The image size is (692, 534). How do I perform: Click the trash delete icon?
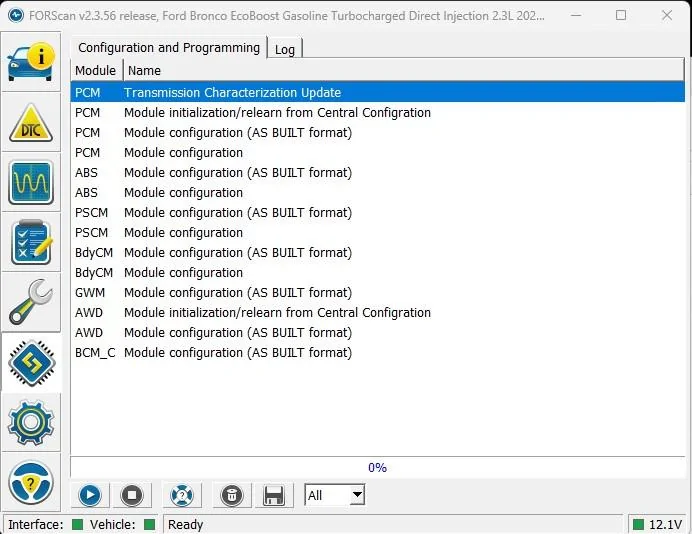tap(232, 495)
